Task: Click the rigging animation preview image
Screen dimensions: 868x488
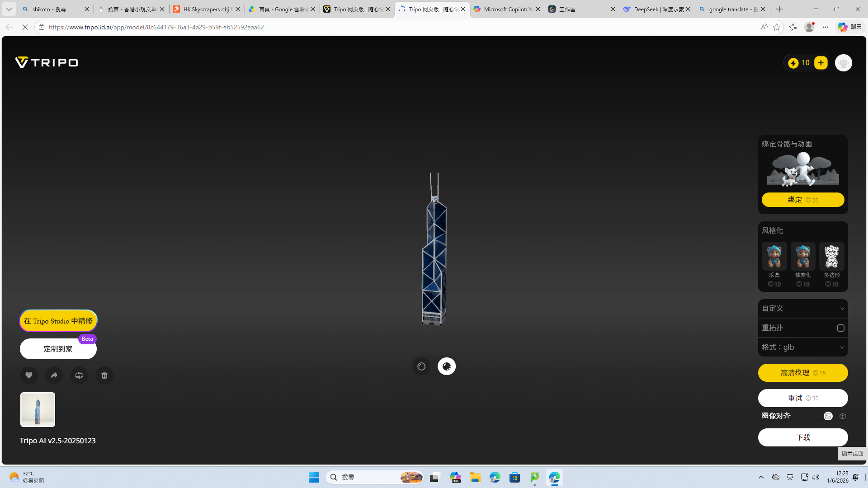Action: 803,169
